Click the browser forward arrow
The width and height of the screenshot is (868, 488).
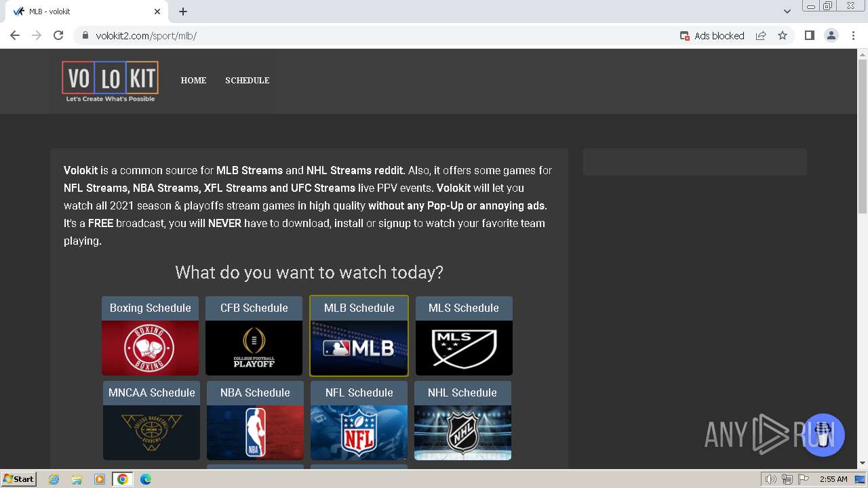37,35
